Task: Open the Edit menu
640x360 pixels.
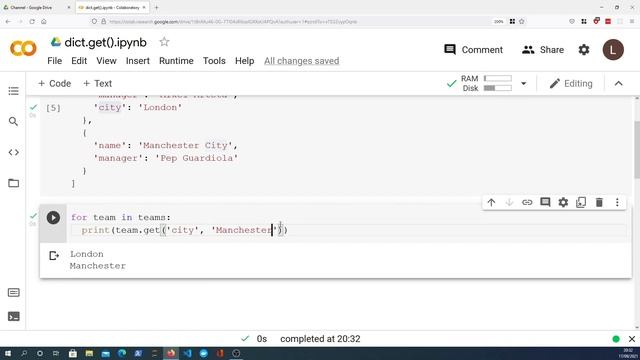Action: [79, 61]
